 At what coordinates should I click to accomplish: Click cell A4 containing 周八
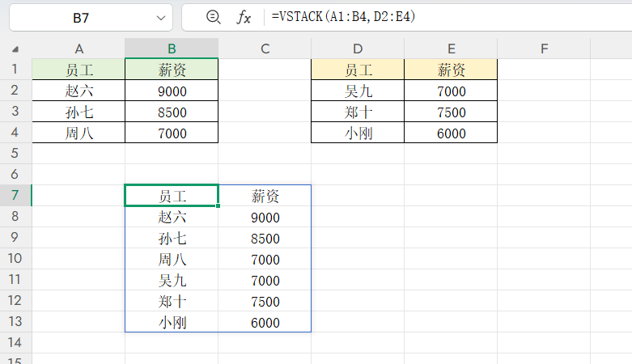click(78, 132)
